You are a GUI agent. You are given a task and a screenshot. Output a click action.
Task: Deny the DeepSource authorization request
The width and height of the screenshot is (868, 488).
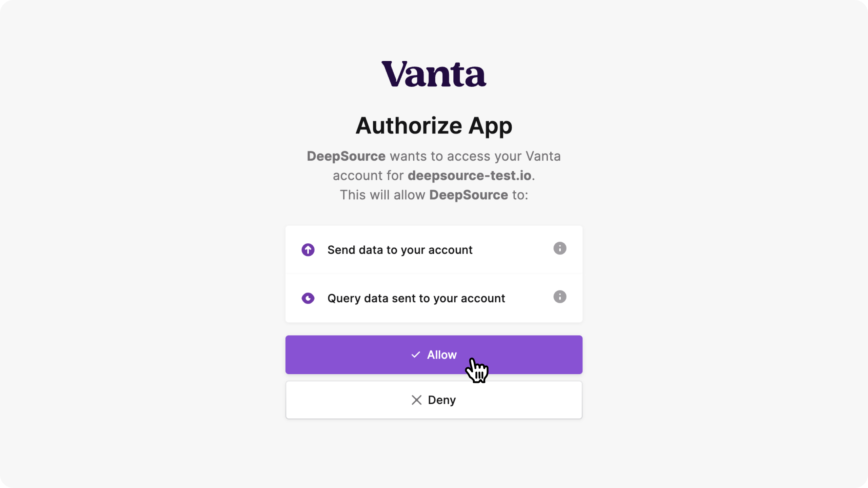coord(434,400)
